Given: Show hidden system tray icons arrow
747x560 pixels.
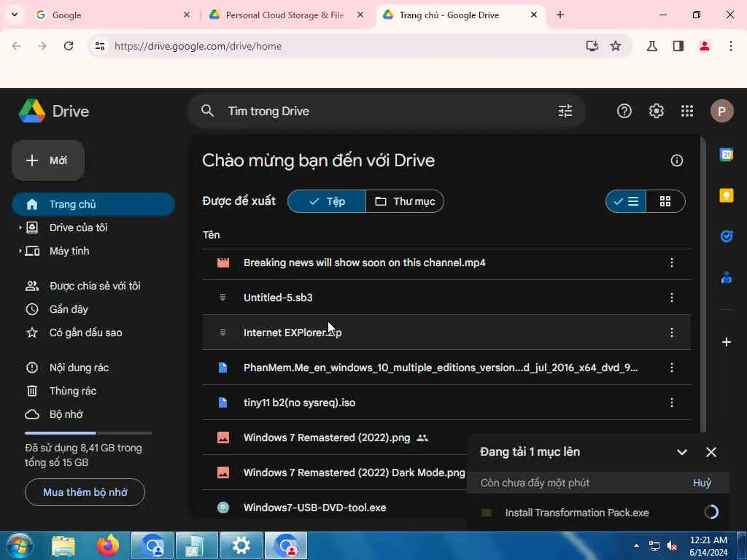Looking at the screenshot, I should (636, 545).
